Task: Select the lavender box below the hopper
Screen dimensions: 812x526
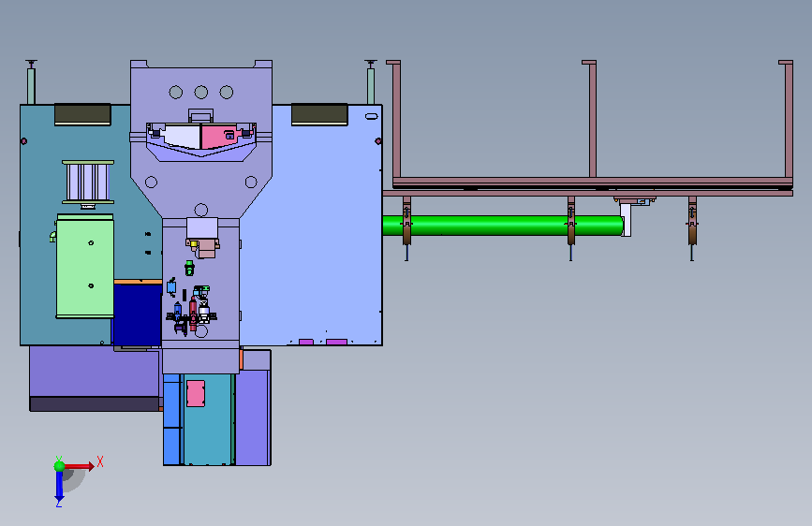Action: pos(202,228)
